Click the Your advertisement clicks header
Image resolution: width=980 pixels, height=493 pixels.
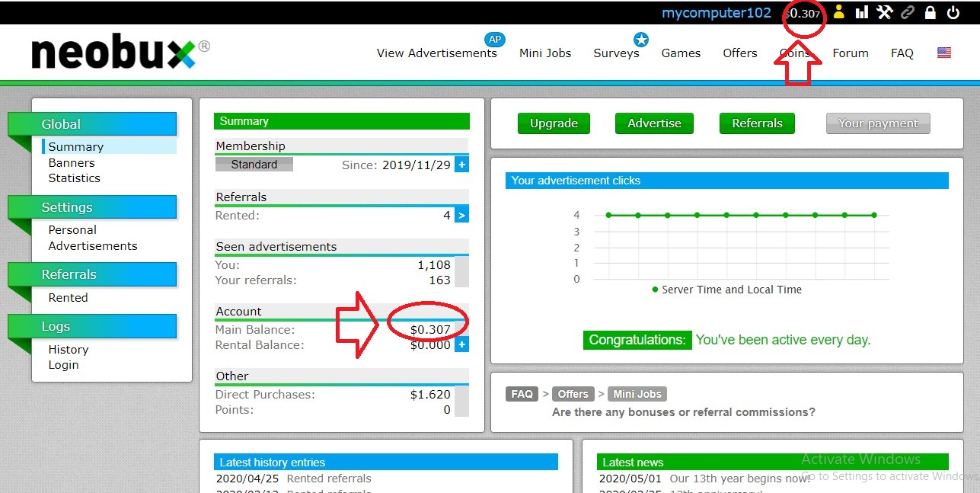pos(727,181)
